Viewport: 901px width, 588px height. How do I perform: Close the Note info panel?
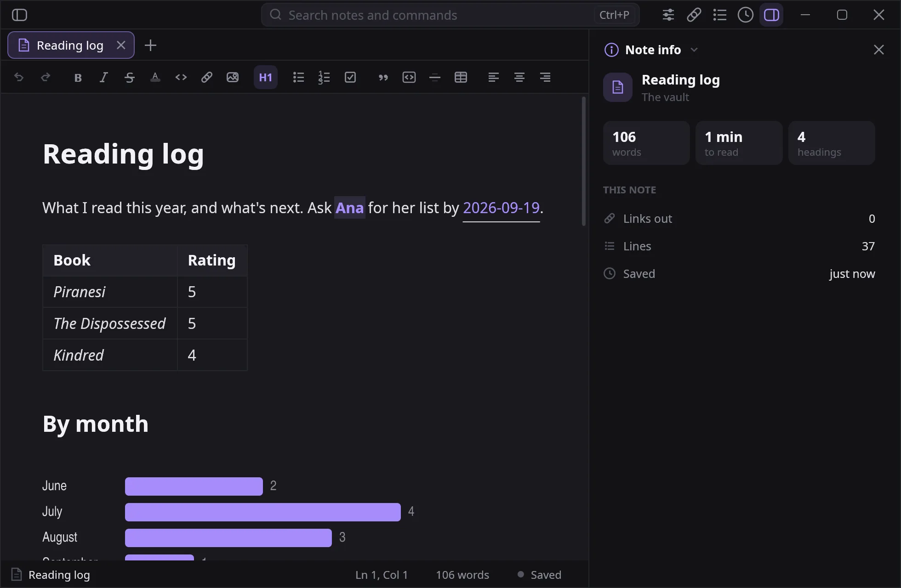tap(879, 50)
